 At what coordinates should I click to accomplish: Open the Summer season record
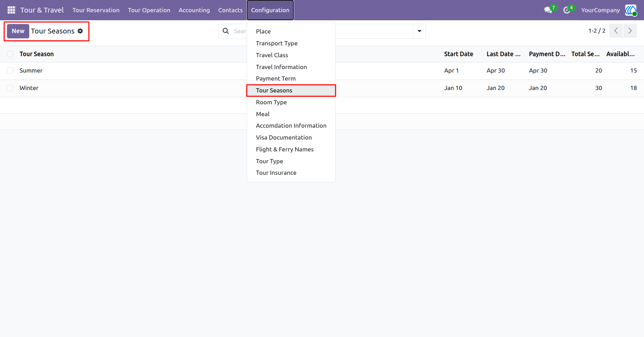tap(31, 70)
